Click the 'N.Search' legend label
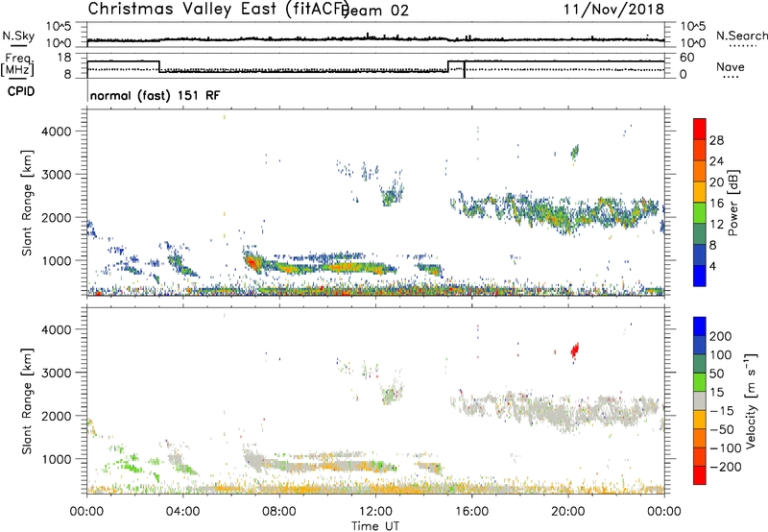The image size is (768, 532). pos(741,36)
